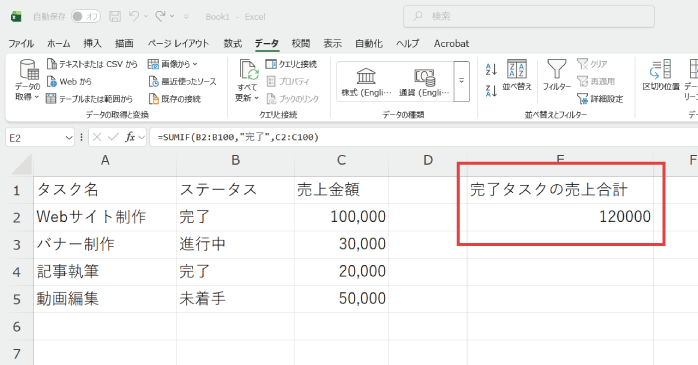The image size is (698, 365).
Task: Click Sort A to Z ascending icon
Action: (491, 69)
